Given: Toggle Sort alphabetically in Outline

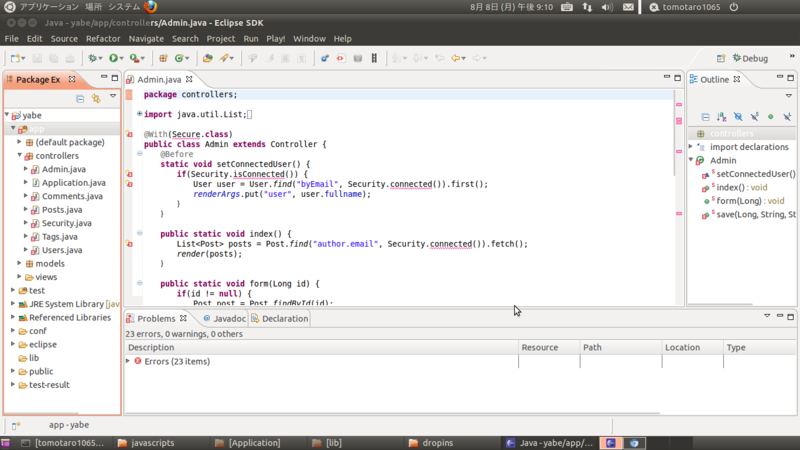Looking at the screenshot, I should click(721, 117).
